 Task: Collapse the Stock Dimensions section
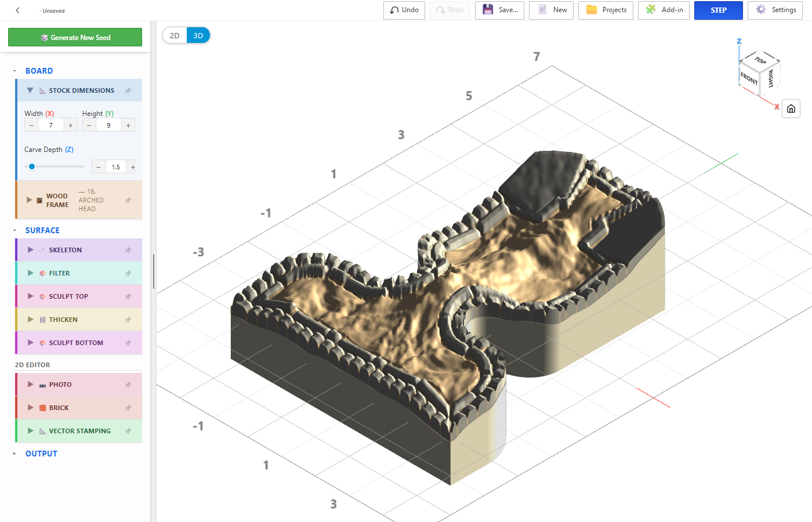(x=30, y=90)
